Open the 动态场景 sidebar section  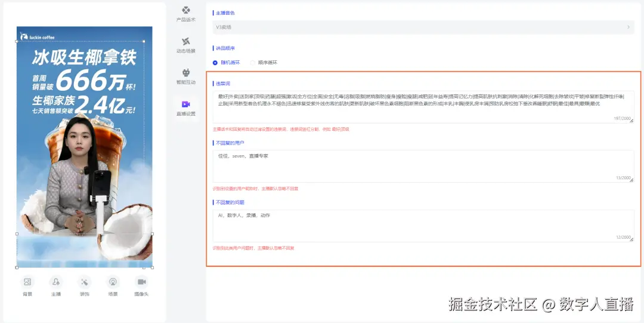tap(185, 45)
